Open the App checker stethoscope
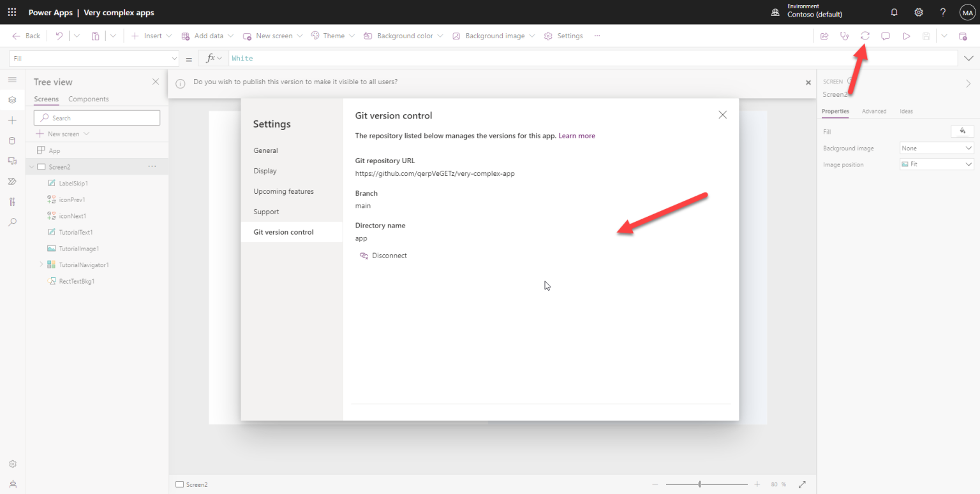This screenshot has height=494, width=980. click(x=845, y=36)
